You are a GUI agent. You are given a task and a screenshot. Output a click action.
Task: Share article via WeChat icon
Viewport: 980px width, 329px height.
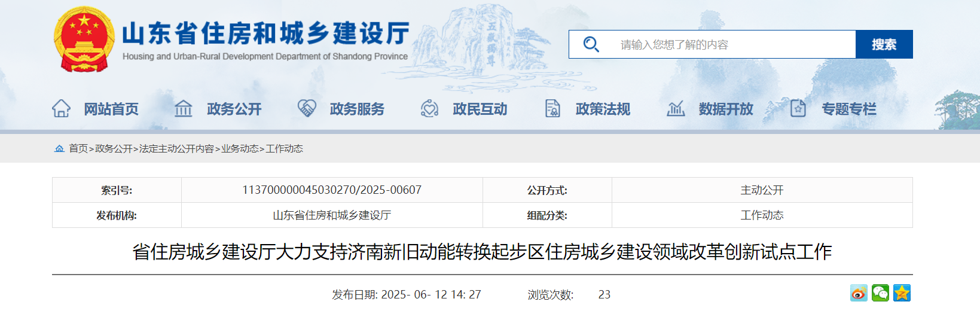880,293
